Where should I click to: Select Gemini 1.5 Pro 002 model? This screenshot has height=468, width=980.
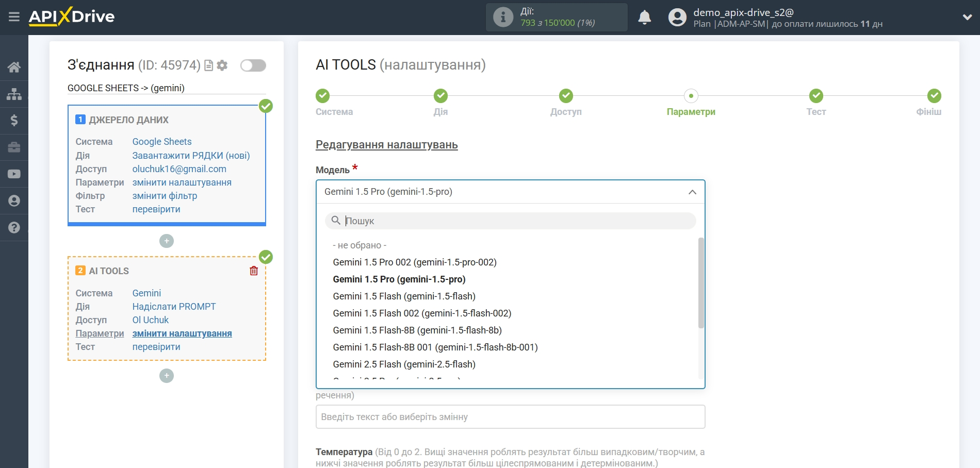click(x=415, y=262)
